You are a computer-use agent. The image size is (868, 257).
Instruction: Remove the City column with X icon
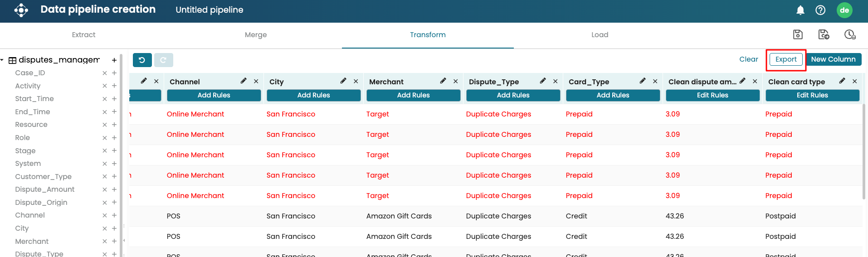pos(356,81)
